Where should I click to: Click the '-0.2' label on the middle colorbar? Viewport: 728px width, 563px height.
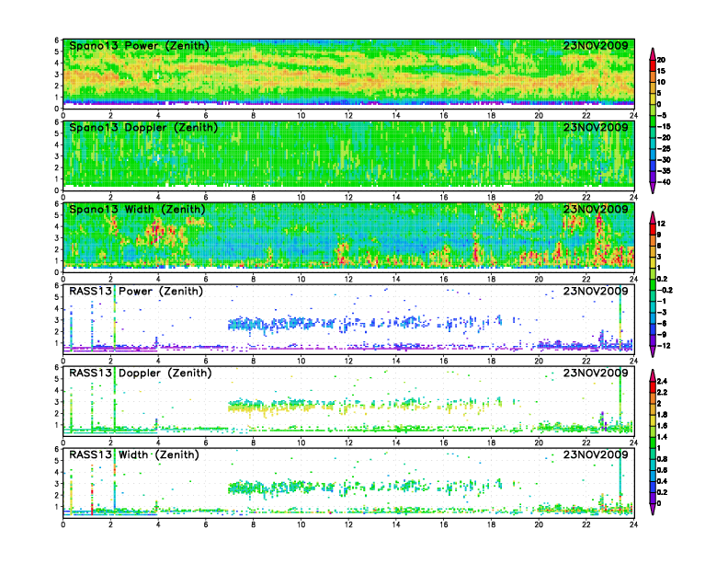click(x=665, y=290)
